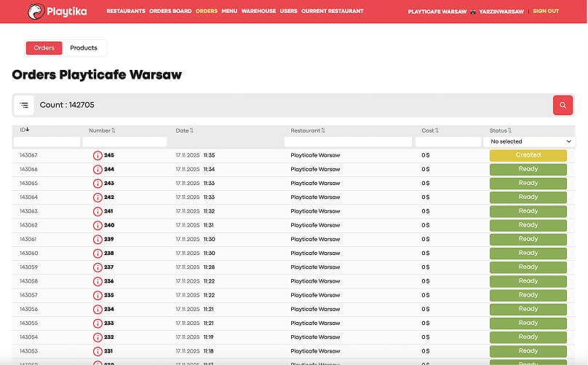588x365 pixels.
Task: Click Ready status of order 143066
Action: coord(528,169)
